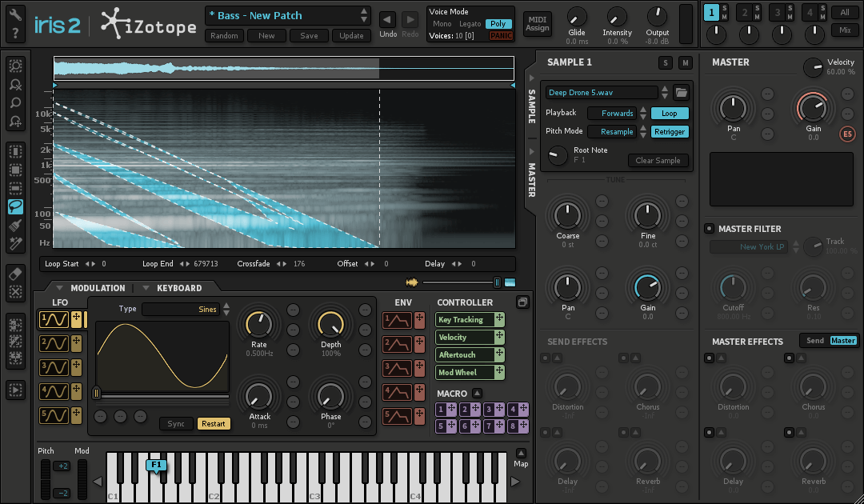Open the wrench settings menu
864x504 pixels.
coord(15,14)
